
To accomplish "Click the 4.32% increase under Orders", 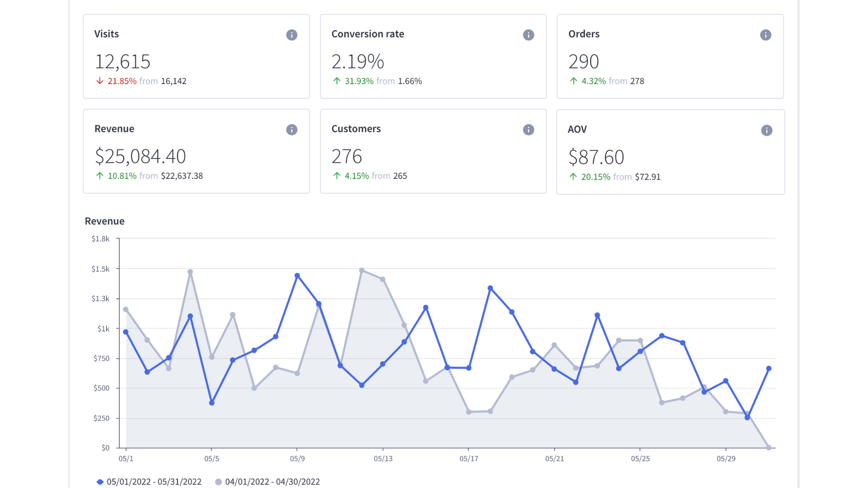I will pos(594,81).
